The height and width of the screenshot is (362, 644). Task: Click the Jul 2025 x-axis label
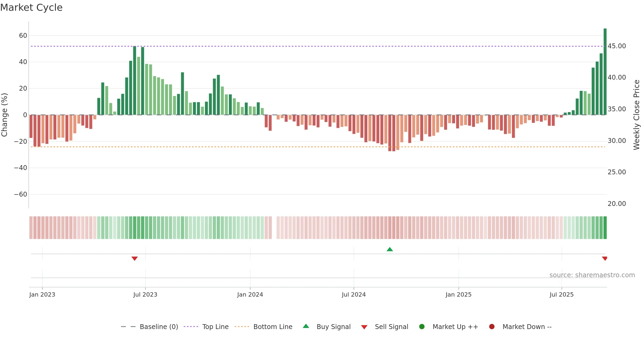[x=562, y=294]
